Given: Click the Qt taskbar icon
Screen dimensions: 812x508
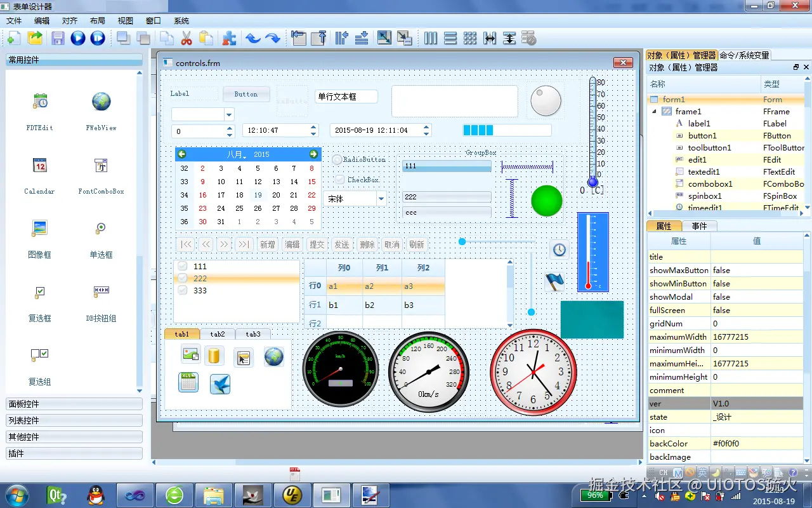Looking at the screenshot, I should tap(56, 495).
